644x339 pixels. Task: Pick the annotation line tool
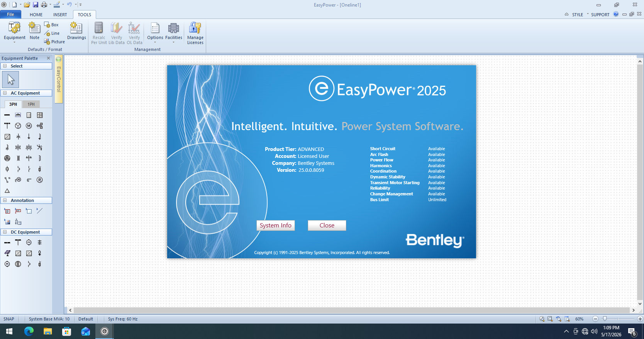coord(39,211)
